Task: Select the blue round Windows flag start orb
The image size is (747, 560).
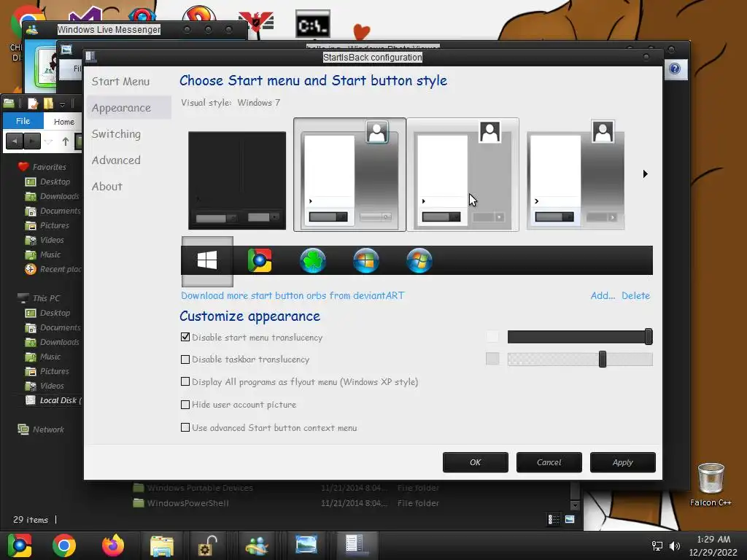Action: (x=366, y=261)
